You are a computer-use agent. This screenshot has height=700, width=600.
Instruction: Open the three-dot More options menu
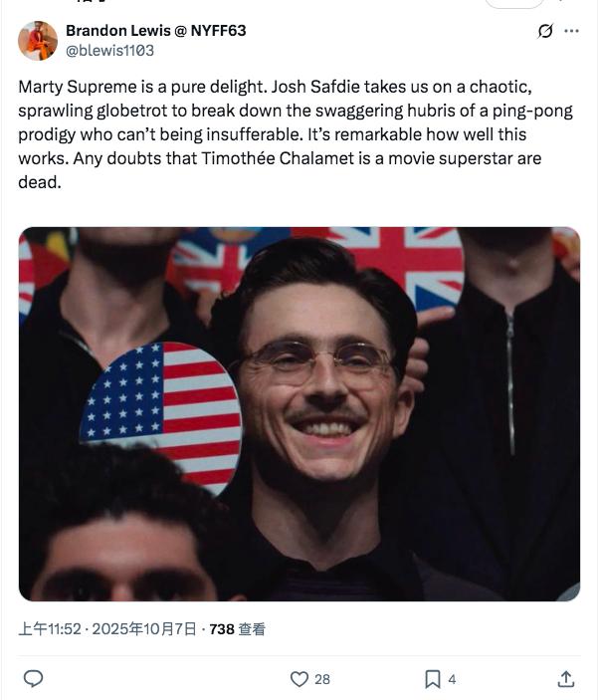tap(571, 31)
